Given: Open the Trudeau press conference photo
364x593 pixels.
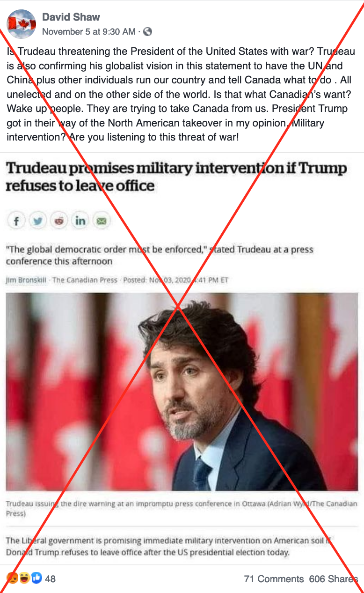Looking at the screenshot, I should click(182, 392).
